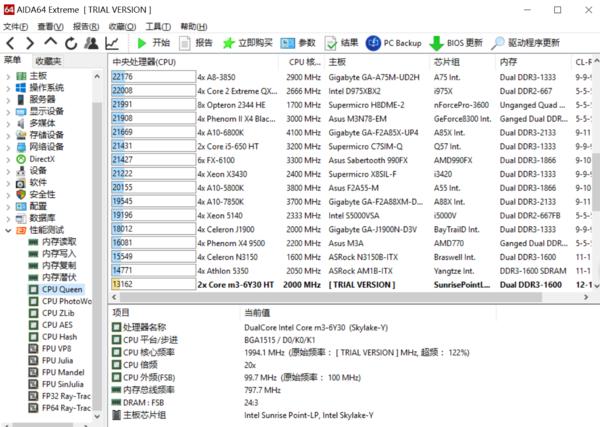Open the 文件(F) menu
The width and height of the screenshot is (600, 427).
(16, 26)
